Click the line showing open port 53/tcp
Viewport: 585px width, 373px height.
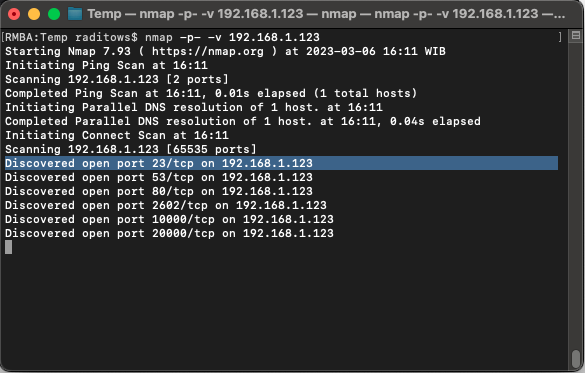click(x=159, y=178)
